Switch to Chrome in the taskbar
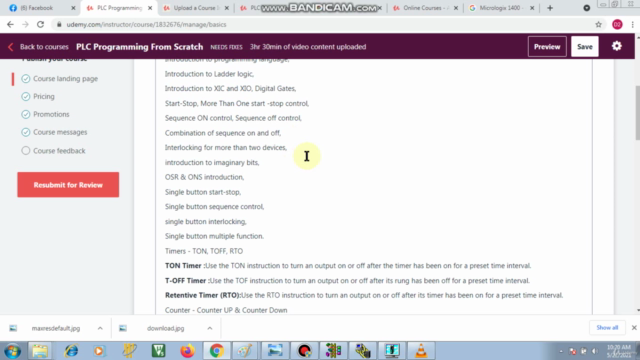Viewport: 640px width, 360px height. [x=217, y=351]
